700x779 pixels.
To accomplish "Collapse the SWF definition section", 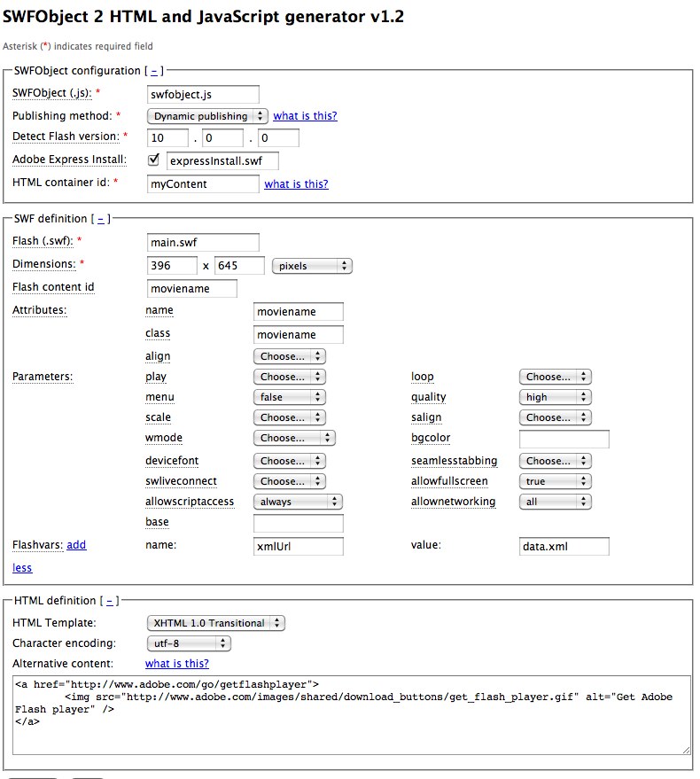I will point(101,219).
